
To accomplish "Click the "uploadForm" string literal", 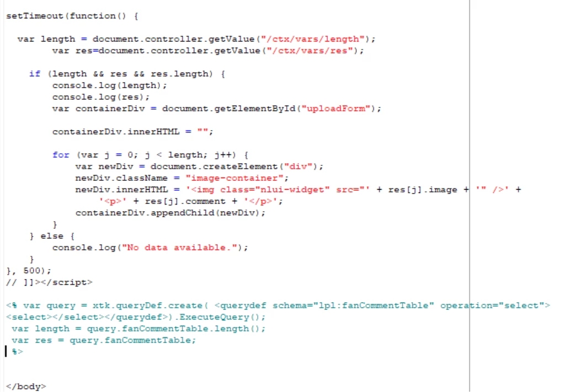I will tap(336, 109).
